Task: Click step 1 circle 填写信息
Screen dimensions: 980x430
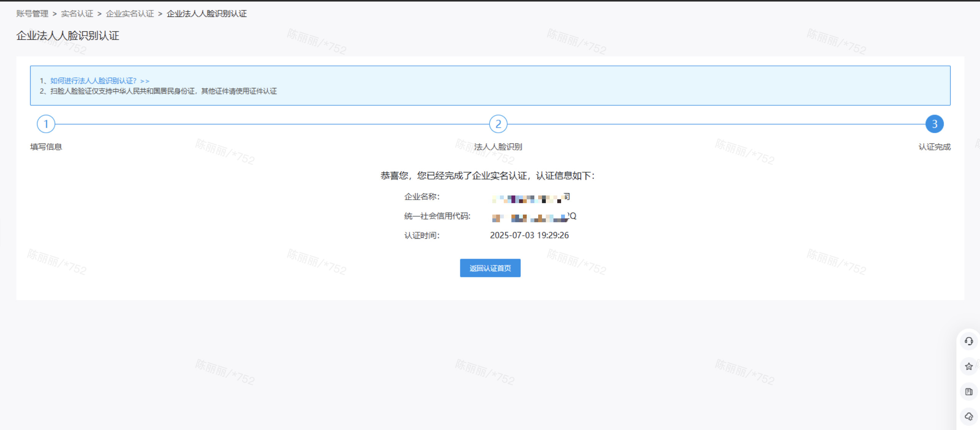Action: click(x=46, y=124)
